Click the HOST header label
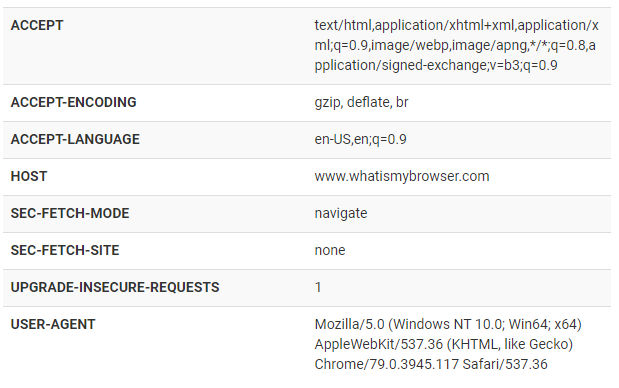 click(29, 176)
